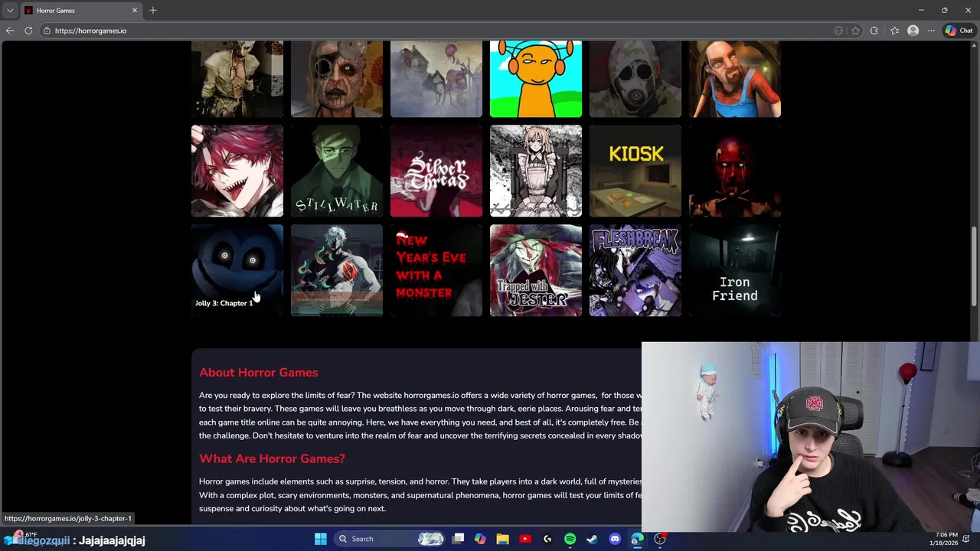Viewport: 980px width, 551px height.
Task: Open the red face horror game thumbnail
Action: tap(735, 171)
